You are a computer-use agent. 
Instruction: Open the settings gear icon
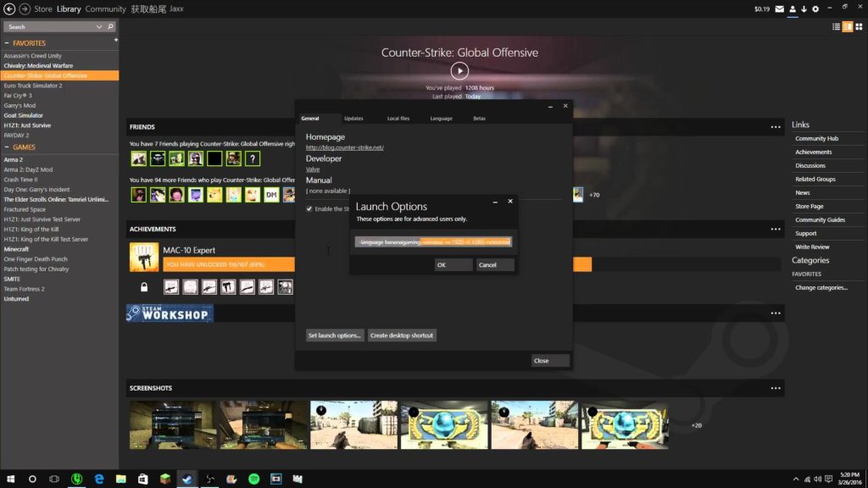pyautogui.click(x=815, y=8)
